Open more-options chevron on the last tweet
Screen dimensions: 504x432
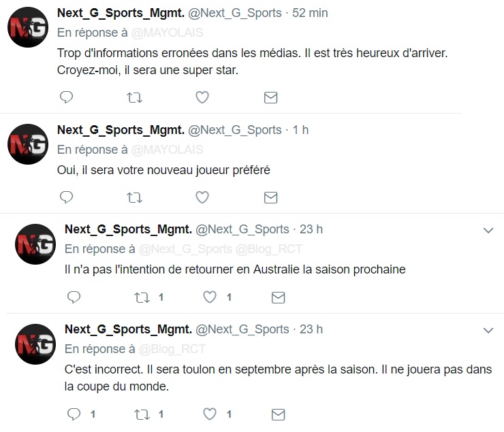click(x=488, y=330)
